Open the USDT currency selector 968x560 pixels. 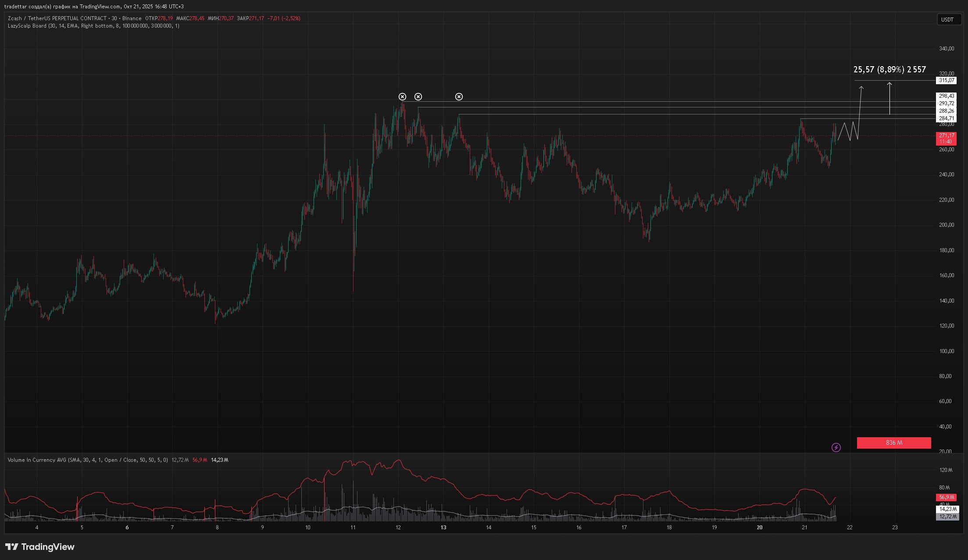(x=947, y=19)
